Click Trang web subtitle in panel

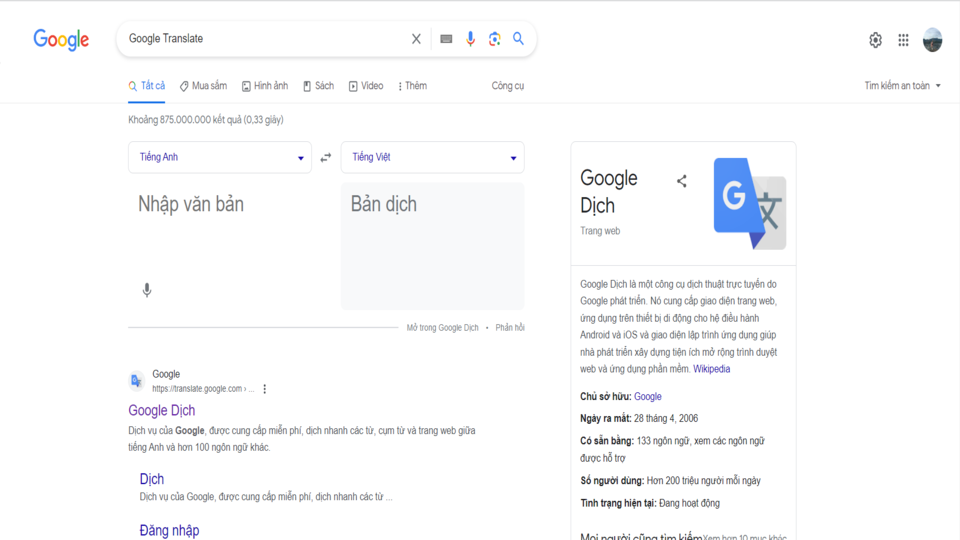[600, 231]
